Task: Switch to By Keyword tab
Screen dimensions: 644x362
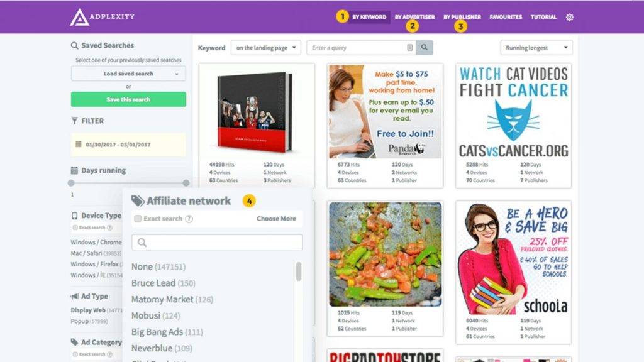Action: (x=369, y=17)
